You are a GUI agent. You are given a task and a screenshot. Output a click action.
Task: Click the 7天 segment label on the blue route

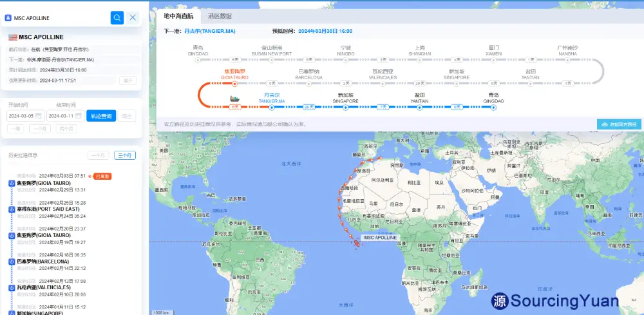(383, 108)
